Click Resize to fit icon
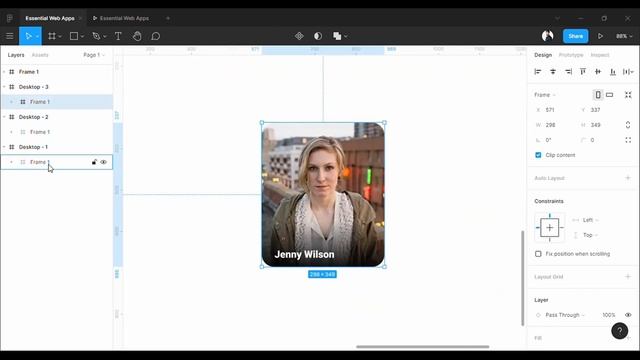This screenshot has height=360, width=640. [x=628, y=95]
